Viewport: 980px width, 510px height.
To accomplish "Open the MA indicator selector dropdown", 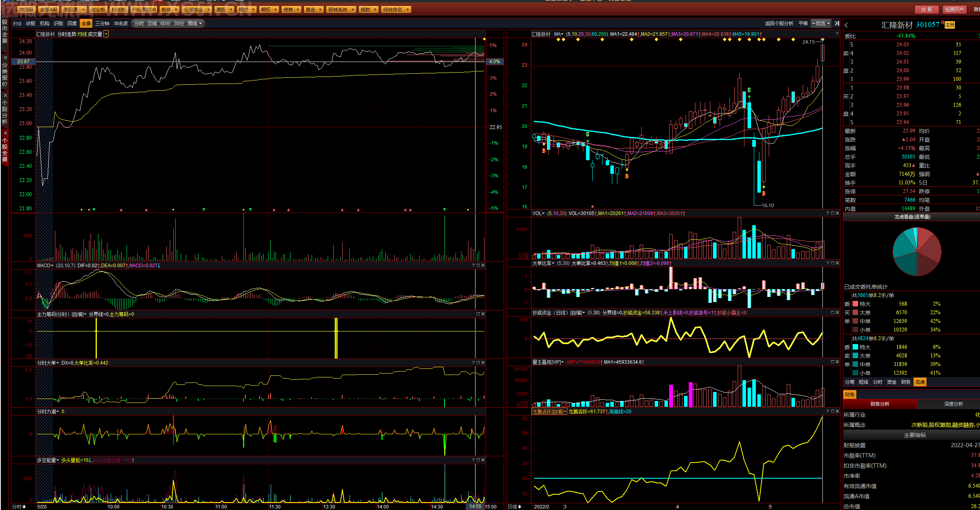I will point(559,34).
